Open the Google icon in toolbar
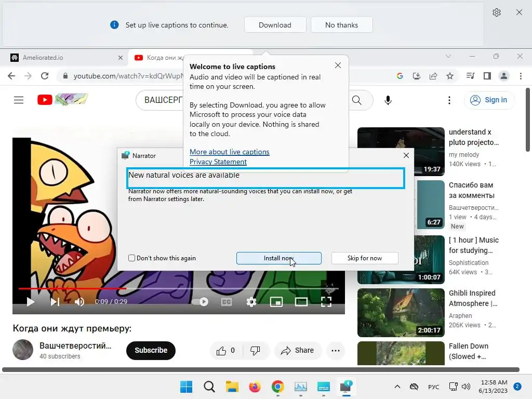This screenshot has height=399, width=532. pyautogui.click(x=400, y=76)
